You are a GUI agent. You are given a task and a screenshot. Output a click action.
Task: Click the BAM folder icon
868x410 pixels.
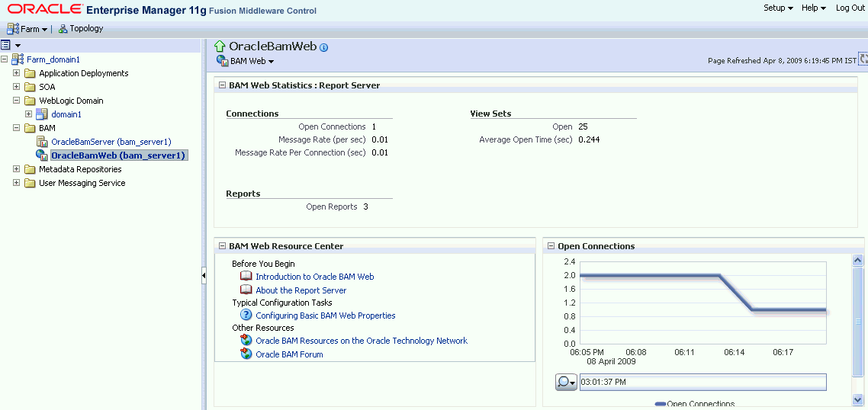[29, 128]
